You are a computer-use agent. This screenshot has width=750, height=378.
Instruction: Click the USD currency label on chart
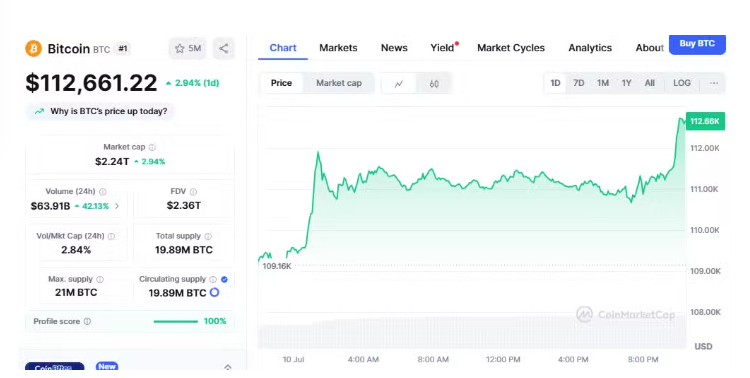703,346
